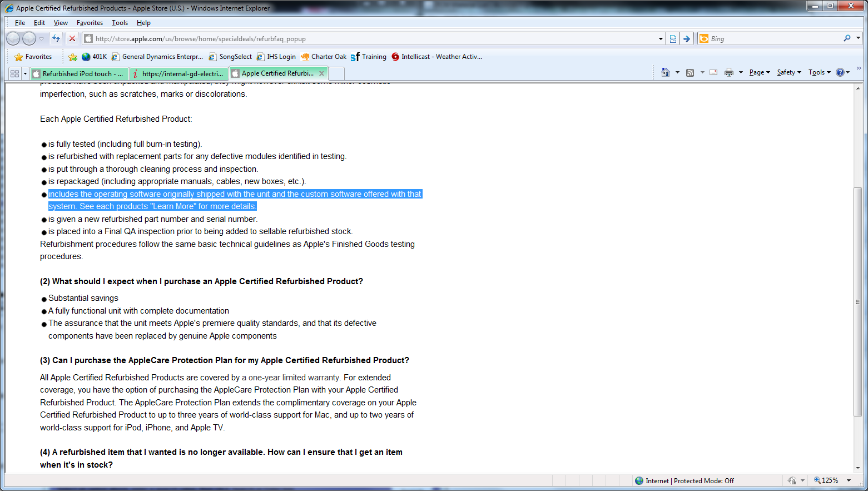The height and width of the screenshot is (491, 868).
Task: Open the Help menu
Action: pos(143,23)
